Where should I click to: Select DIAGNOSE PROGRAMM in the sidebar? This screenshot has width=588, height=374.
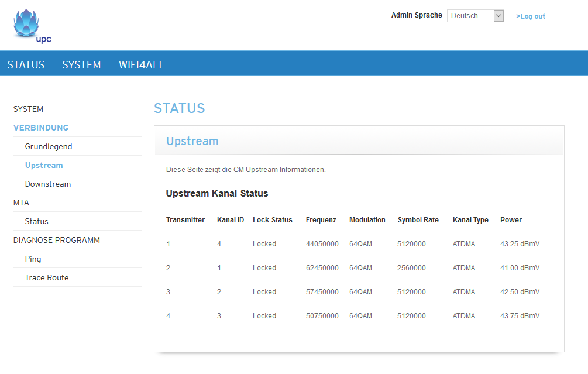pos(56,240)
